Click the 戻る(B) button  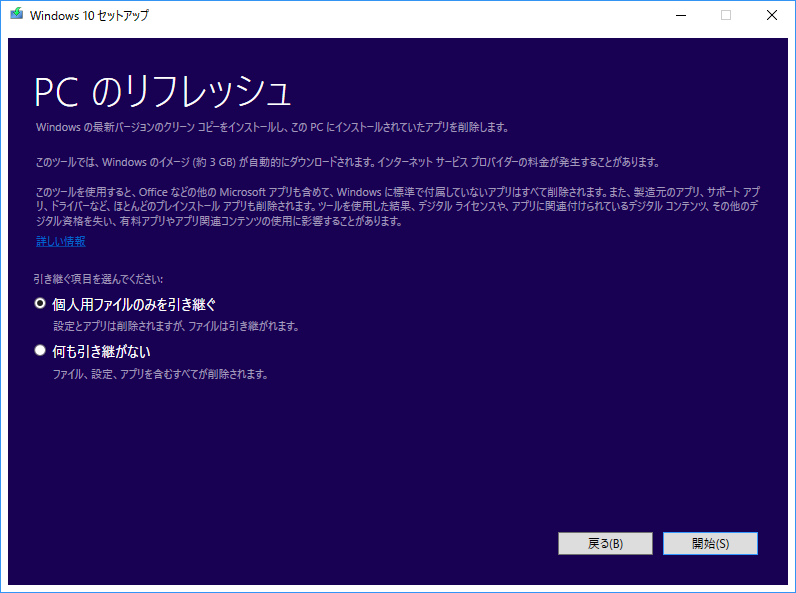pyautogui.click(x=605, y=543)
